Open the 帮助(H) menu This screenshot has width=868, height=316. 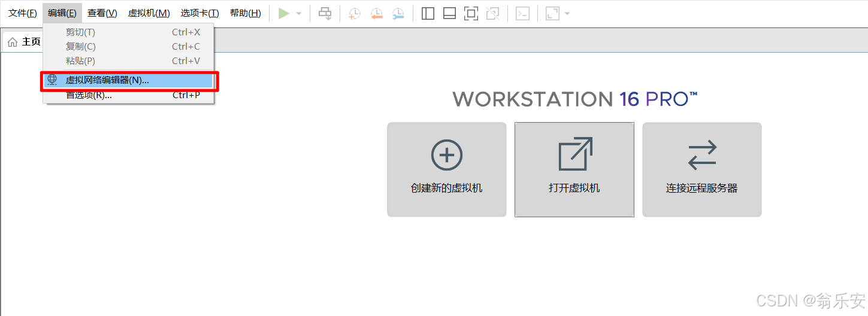(246, 13)
